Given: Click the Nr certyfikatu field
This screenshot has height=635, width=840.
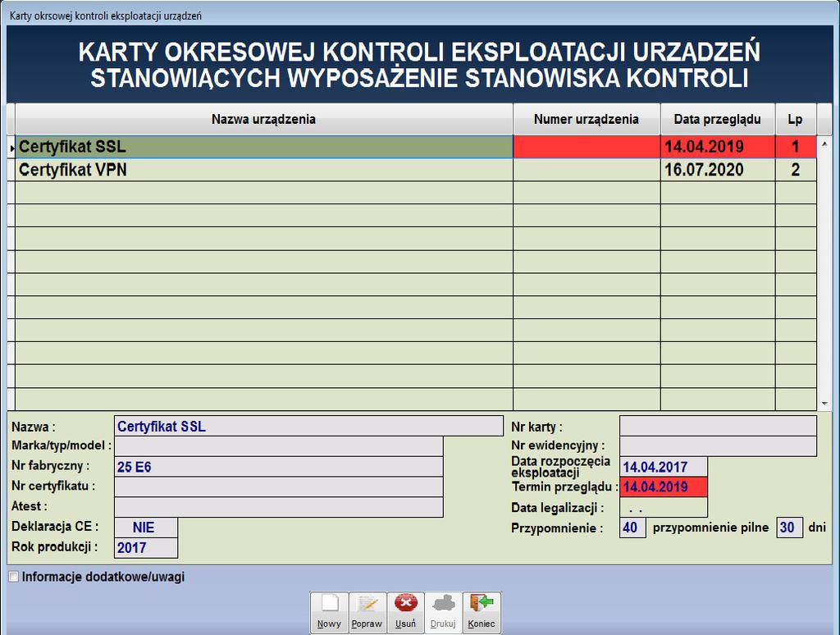Looking at the screenshot, I should (279, 487).
